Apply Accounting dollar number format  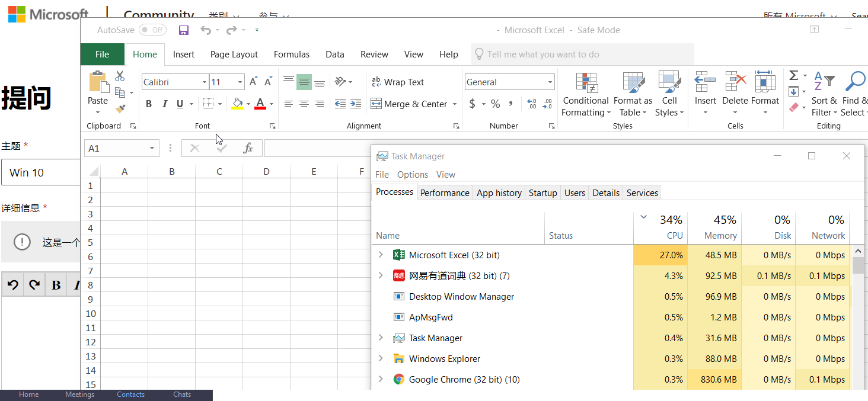click(473, 104)
